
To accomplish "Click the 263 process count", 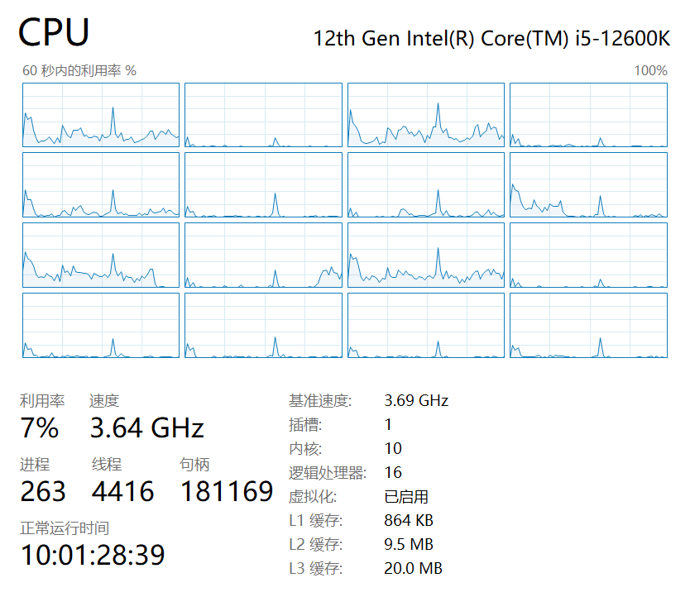I will click(x=43, y=492).
